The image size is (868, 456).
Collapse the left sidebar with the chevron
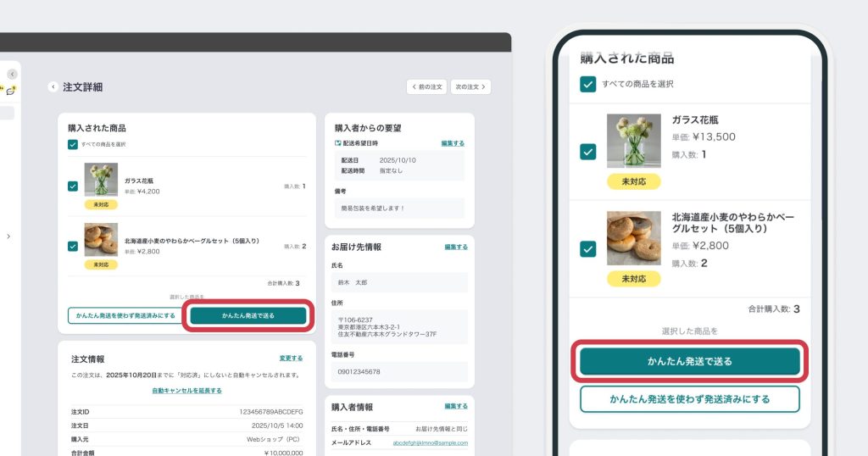click(12, 75)
